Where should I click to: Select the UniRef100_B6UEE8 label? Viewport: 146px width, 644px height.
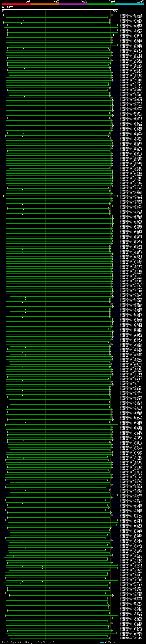pyautogui.click(x=131, y=42)
